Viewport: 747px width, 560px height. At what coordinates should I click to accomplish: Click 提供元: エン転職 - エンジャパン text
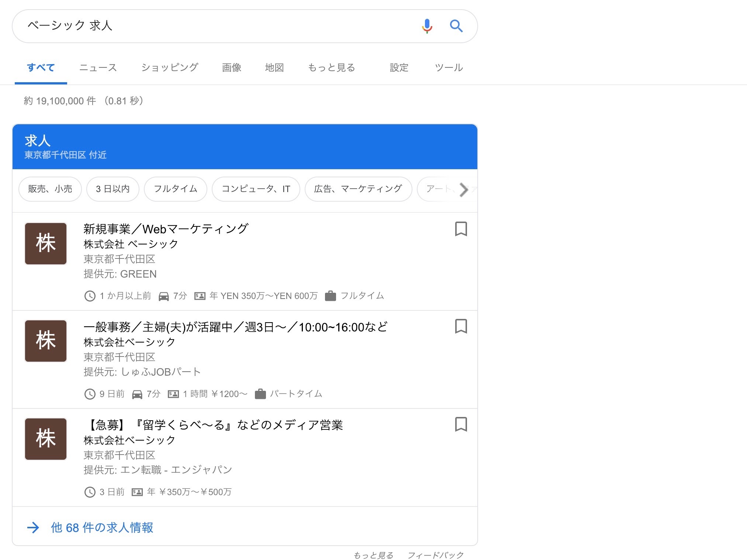158,470
